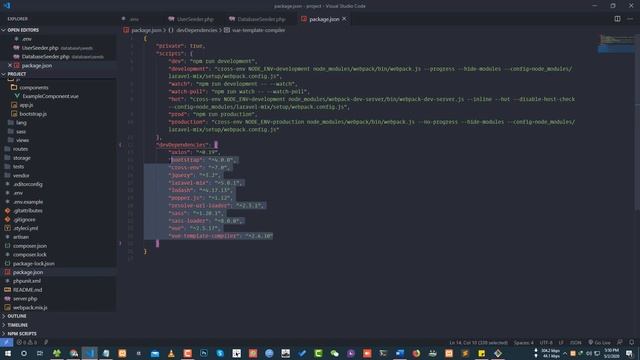Open the Windows Start menu
This screenshot has height=360, width=640.
(7, 353)
